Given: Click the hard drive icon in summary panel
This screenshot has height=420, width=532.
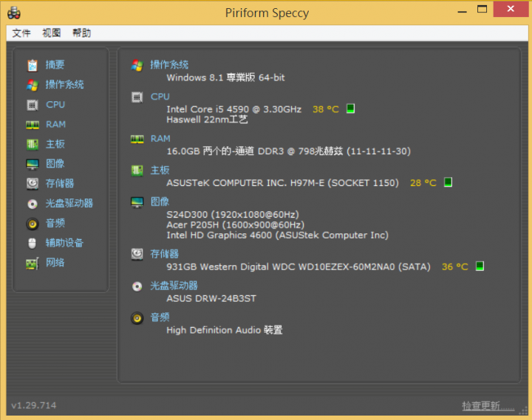Looking at the screenshot, I should click(x=137, y=254).
